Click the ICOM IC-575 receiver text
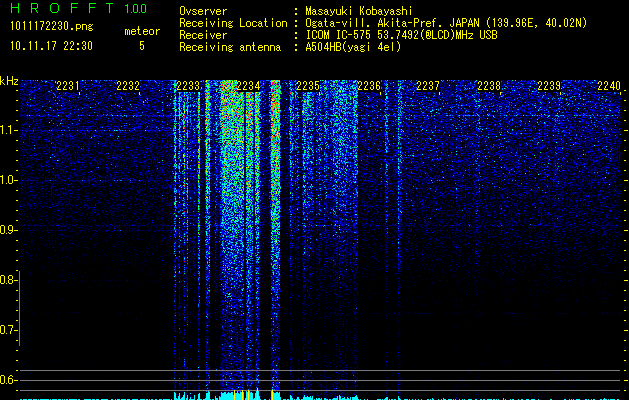Image resolution: width=629 pixels, height=400 pixels. (401, 35)
